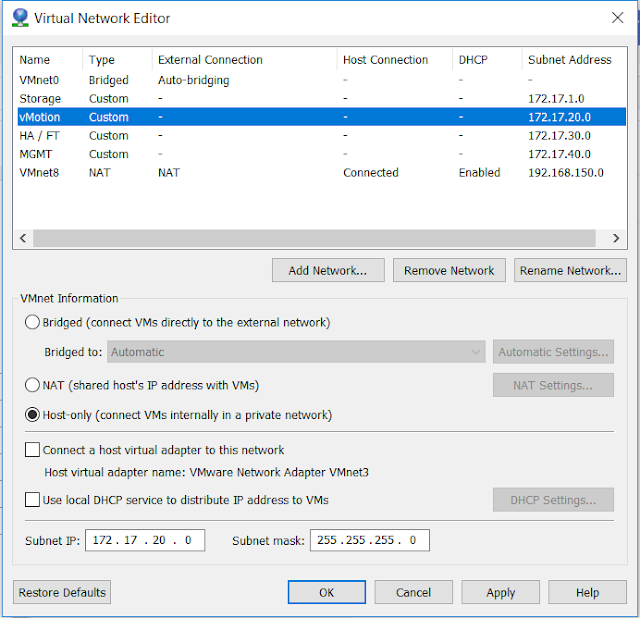Select the MGMT network row

pyautogui.click(x=322, y=154)
